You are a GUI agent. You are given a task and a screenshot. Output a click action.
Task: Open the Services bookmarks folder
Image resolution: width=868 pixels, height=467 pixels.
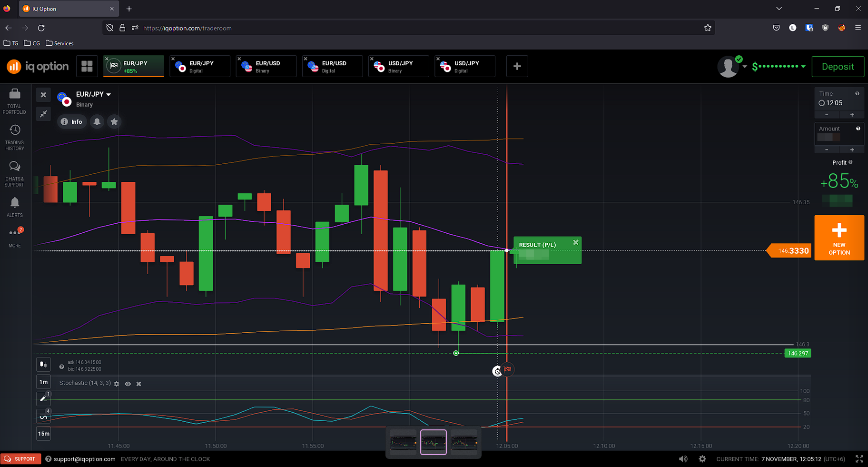coord(59,43)
